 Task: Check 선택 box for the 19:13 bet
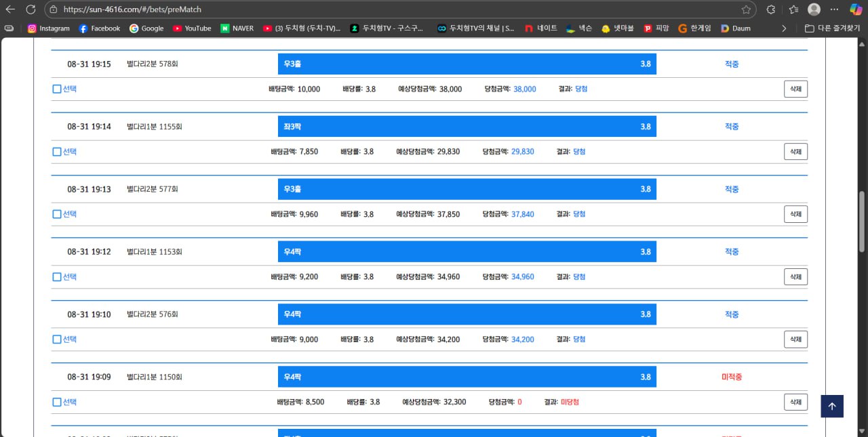(57, 214)
